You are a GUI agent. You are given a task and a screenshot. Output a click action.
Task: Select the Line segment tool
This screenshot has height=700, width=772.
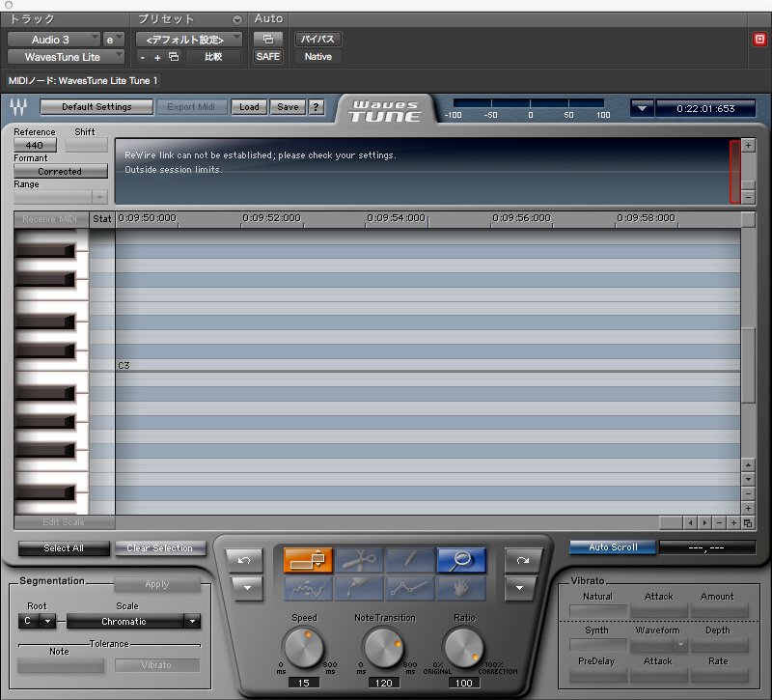[410, 588]
